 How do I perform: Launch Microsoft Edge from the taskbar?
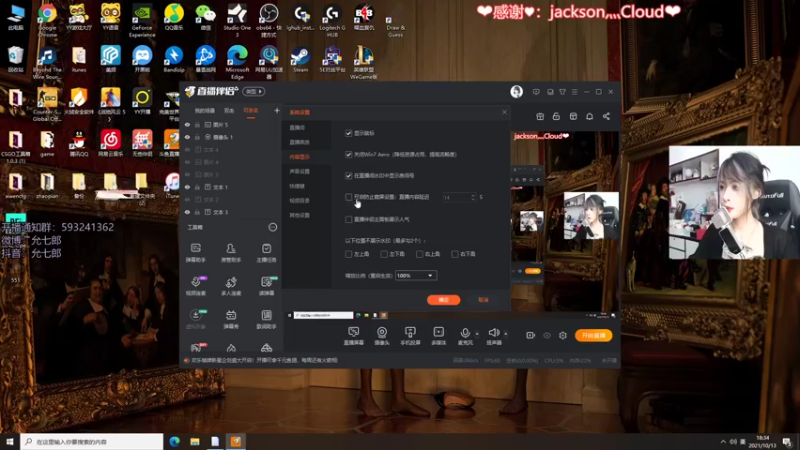(x=174, y=441)
